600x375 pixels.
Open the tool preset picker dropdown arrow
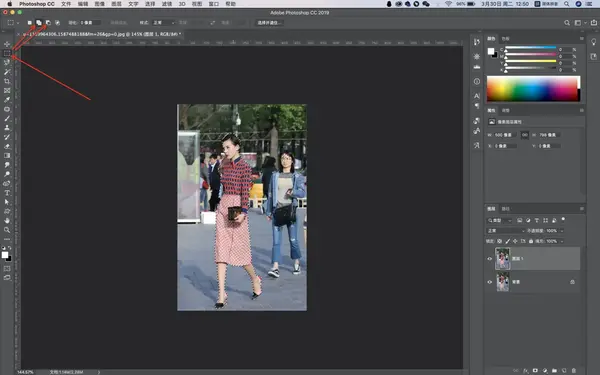point(18,23)
